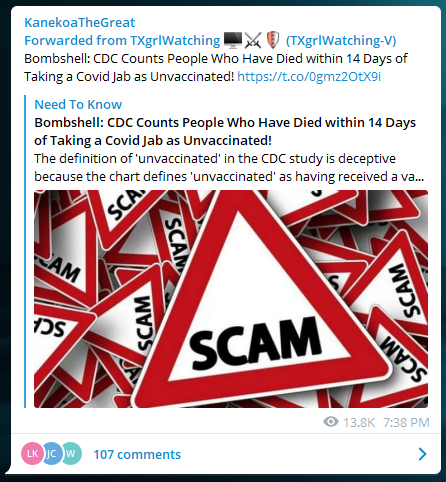Open the t.co shortened link

click(309, 77)
